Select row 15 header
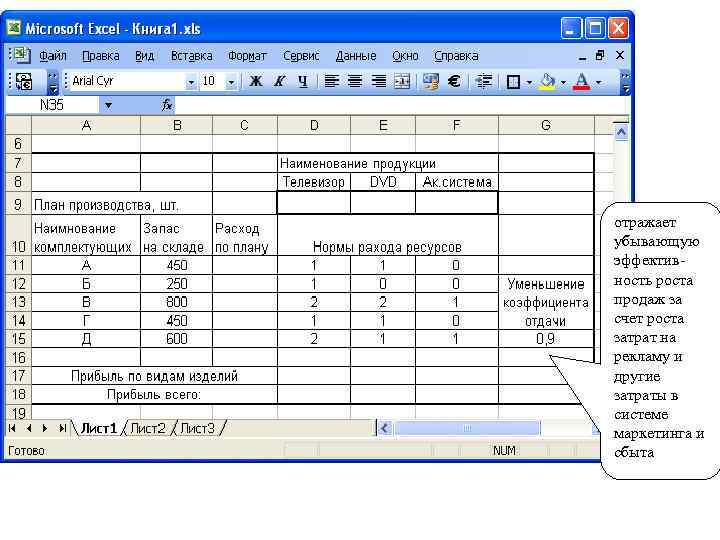720x540 pixels. click(18, 339)
